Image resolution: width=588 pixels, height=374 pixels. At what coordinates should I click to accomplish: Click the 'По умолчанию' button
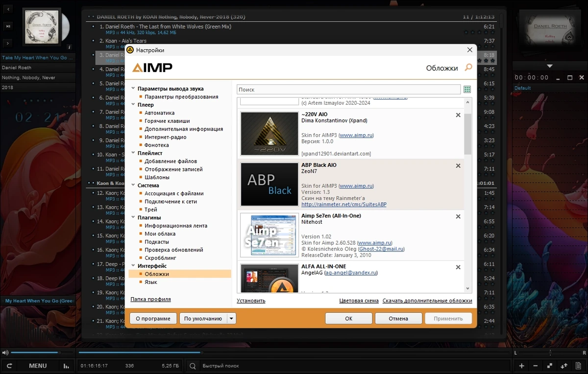(203, 318)
